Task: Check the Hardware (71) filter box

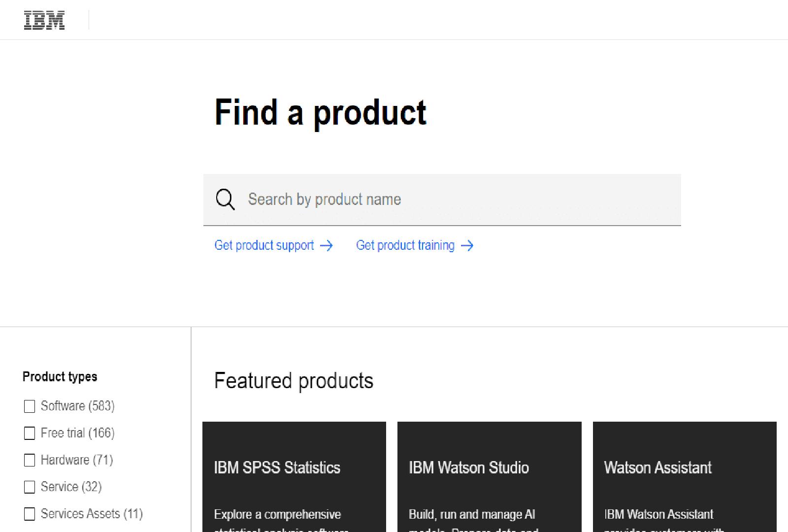Action: pos(30,460)
